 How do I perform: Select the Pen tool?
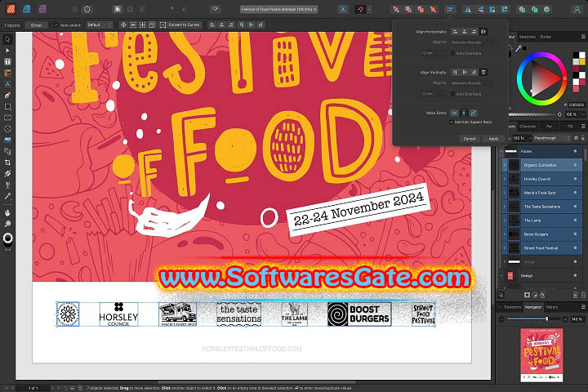(7, 96)
